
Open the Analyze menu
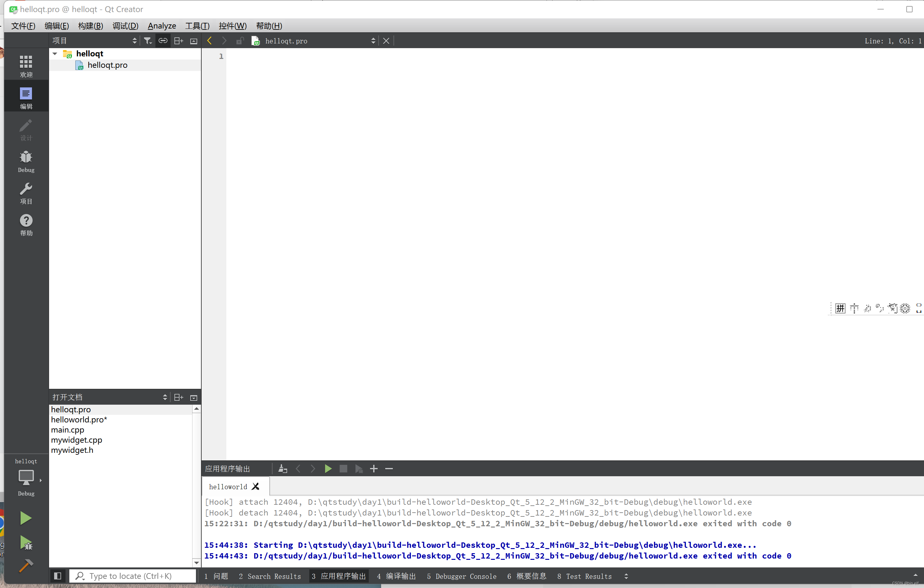162,26
